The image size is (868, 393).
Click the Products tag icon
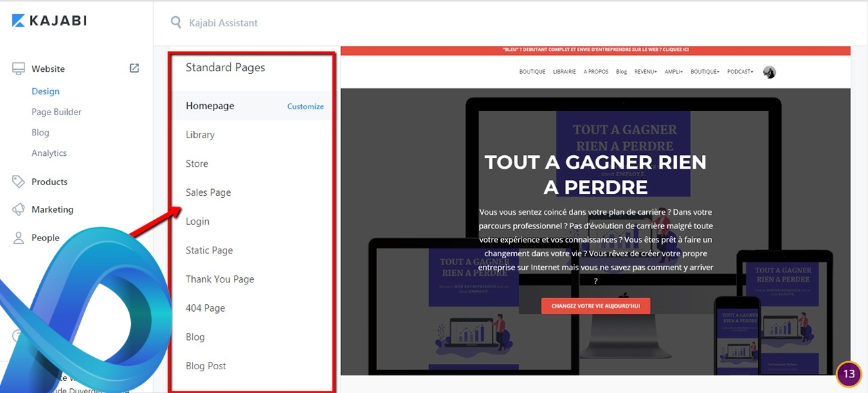pos(18,182)
